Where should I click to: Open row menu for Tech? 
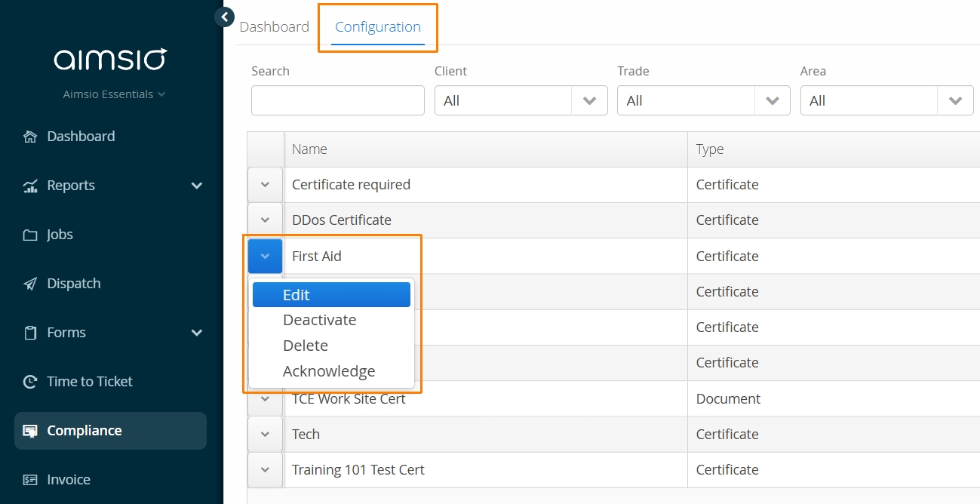point(265,435)
